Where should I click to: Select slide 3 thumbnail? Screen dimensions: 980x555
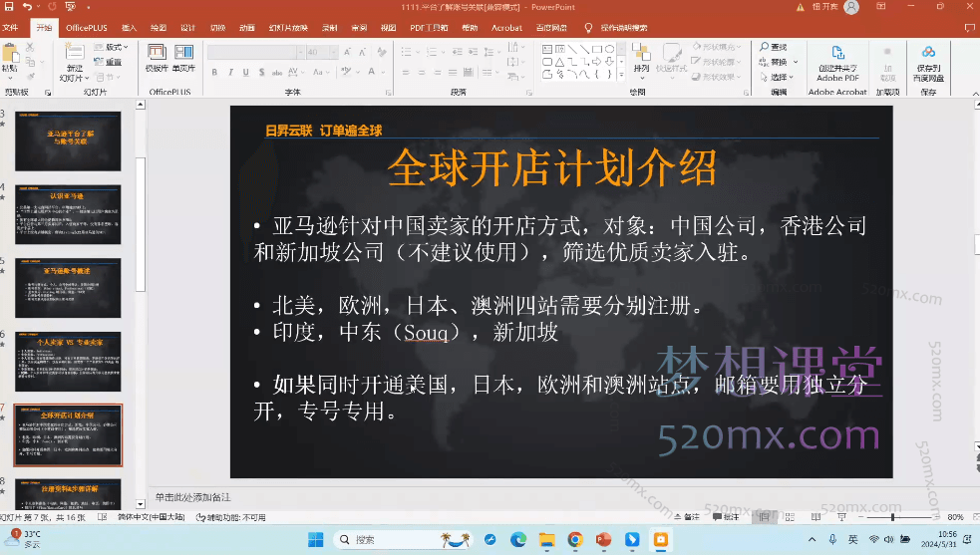pyautogui.click(x=68, y=141)
